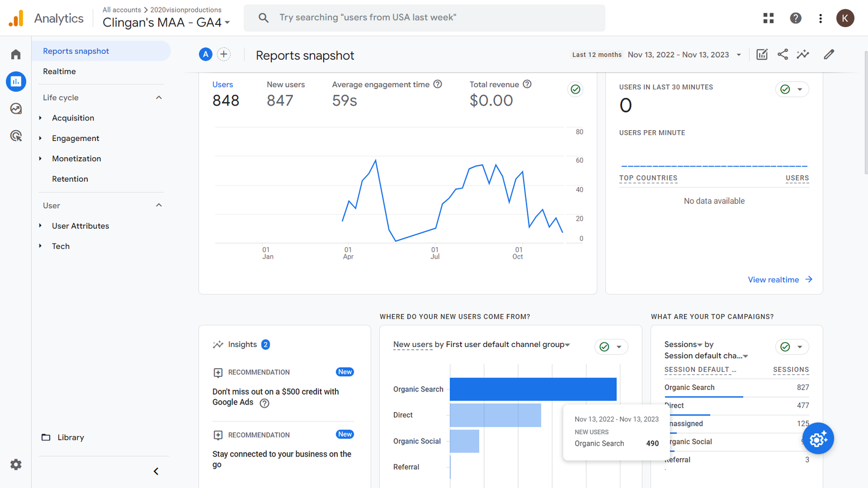Share this report icon
This screenshot has height=488, width=868.
pos(782,54)
